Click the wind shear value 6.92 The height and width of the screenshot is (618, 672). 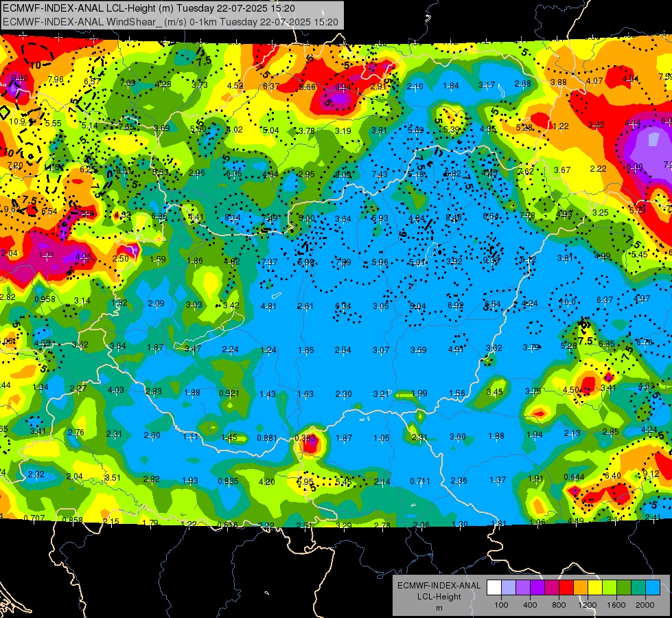(456, 305)
